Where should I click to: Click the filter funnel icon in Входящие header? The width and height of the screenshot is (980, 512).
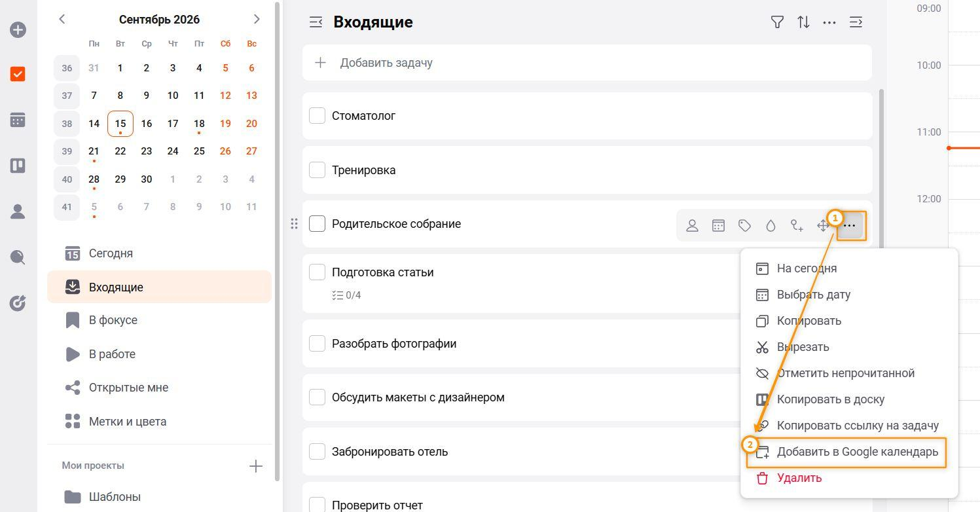pyautogui.click(x=777, y=22)
